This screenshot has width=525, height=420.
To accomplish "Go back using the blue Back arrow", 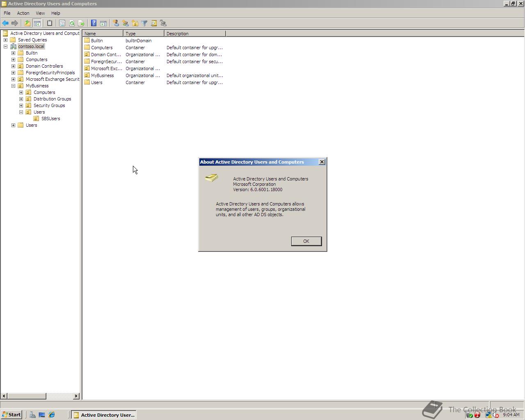I will click(x=5, y=23).
